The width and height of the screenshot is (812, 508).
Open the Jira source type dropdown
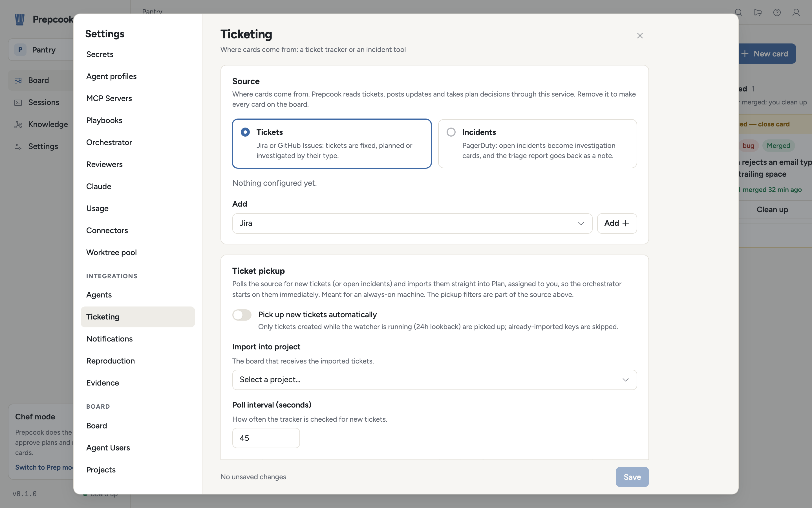412,224
